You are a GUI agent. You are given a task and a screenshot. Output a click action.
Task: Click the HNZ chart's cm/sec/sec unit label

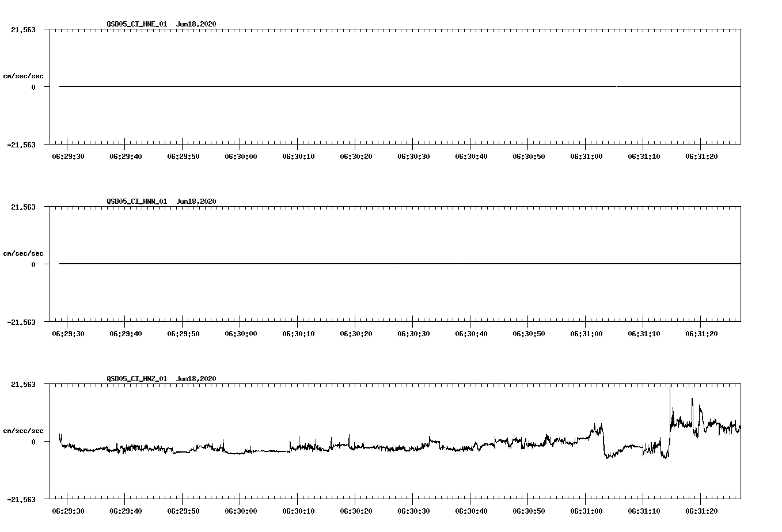[x=23, y=431]
